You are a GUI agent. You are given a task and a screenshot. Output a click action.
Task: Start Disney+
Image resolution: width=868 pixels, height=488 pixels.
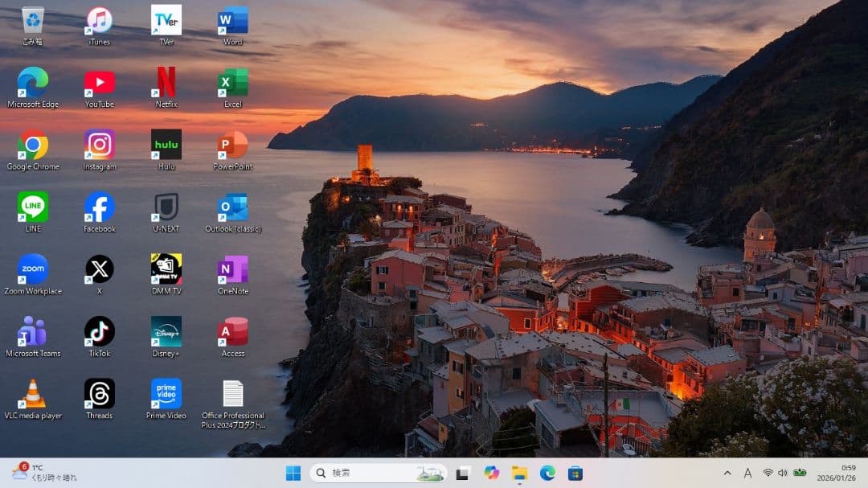[166, 331]
